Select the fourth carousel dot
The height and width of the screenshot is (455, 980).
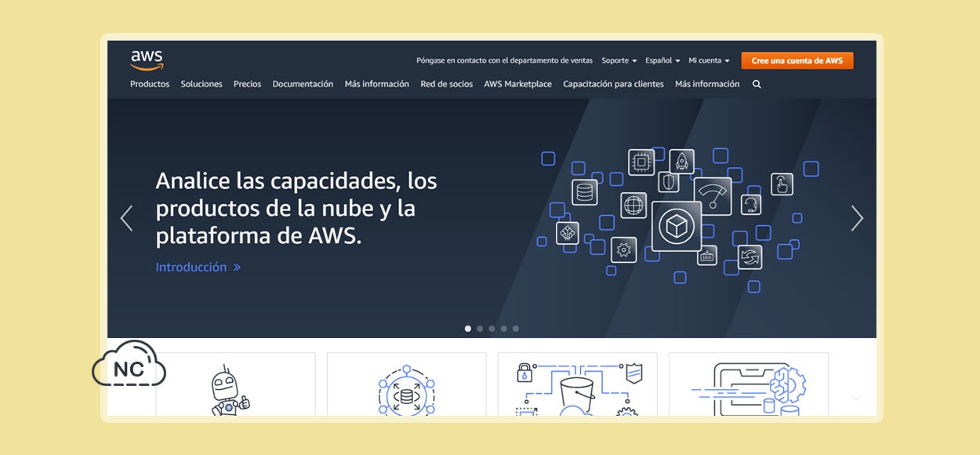pyautogui.click(x=503, y=329)
